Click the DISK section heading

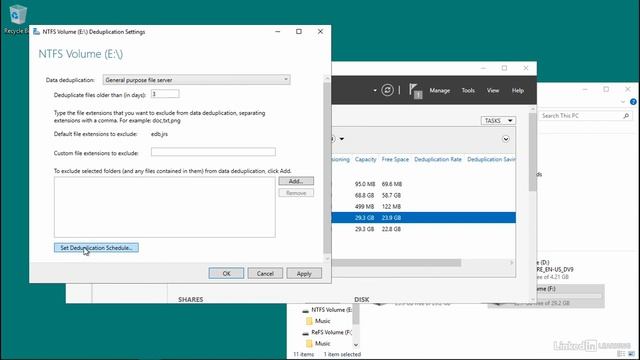tap(362, 300)
